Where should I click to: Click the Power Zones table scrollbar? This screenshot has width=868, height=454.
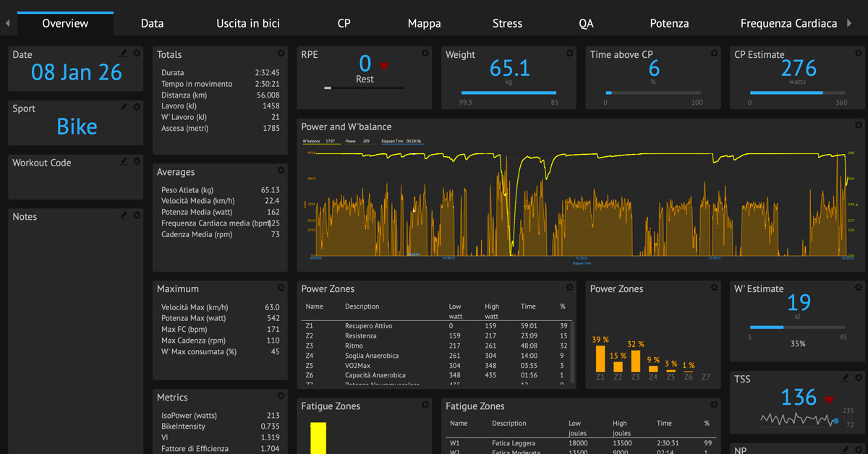pyautogui.click(x=574, y=353)
